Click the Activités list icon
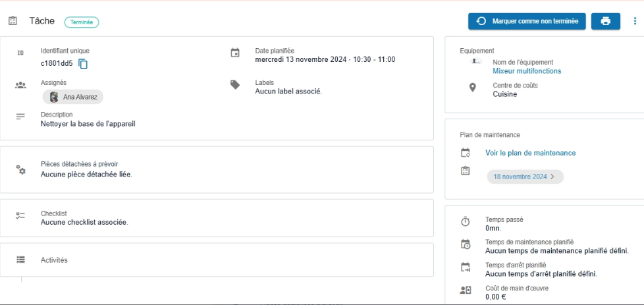 [x=20, y=260]
